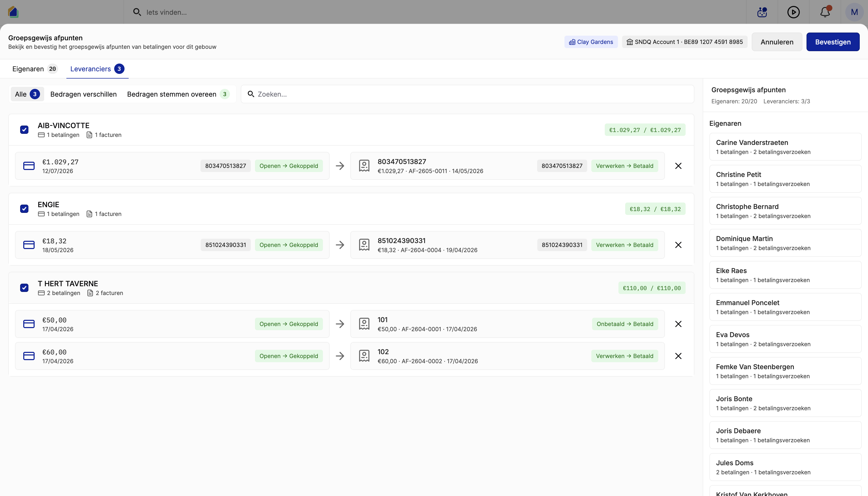Remove the ENGIE €18,32 match
Image resolution: width=868 pixels, height=496 pixels.
(x=678, y=245)
